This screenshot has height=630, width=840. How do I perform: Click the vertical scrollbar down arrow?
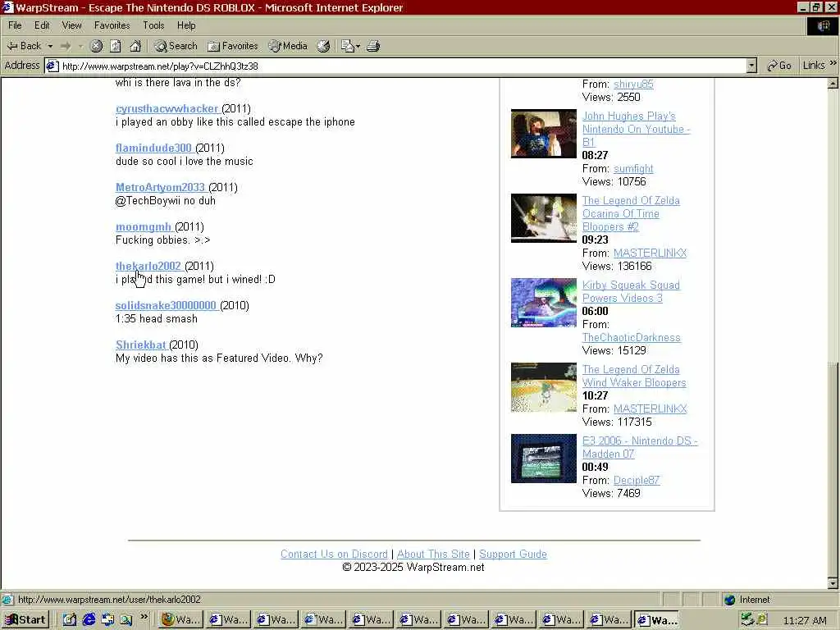click(833, 583)
